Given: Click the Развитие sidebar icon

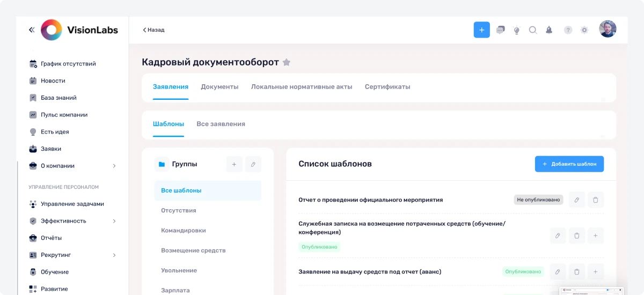Looking at the screenshot, I should [x=33, y=289].
